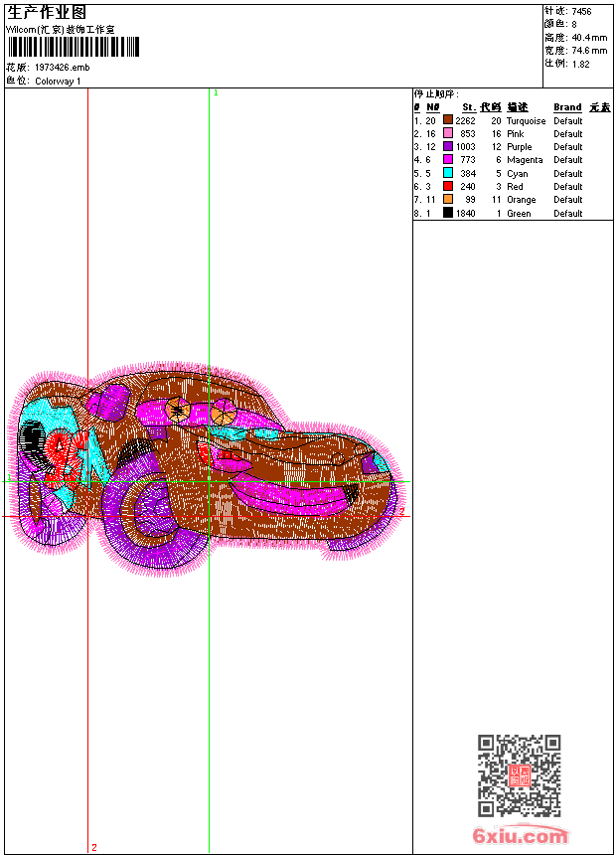Viewport: 616px width, 855px height.
Task: Click the brown Turquoise color swatch
Action: tap(447, 120)
